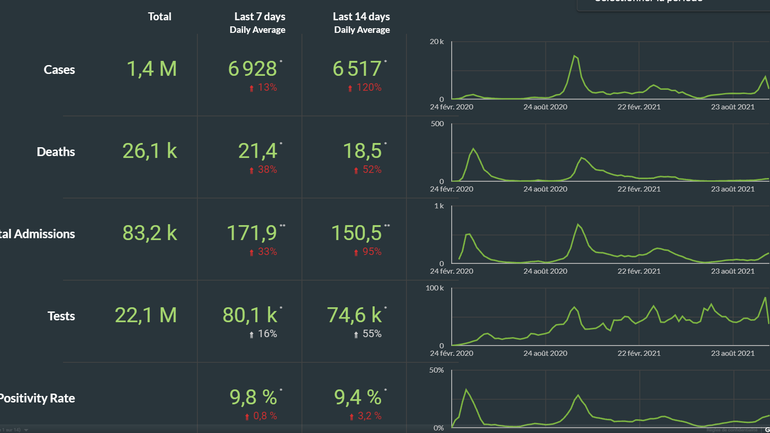This screenshot has height=433, width=770.
Task: Click the red arrow beside Cases 120%
Action: coord(350,88)
